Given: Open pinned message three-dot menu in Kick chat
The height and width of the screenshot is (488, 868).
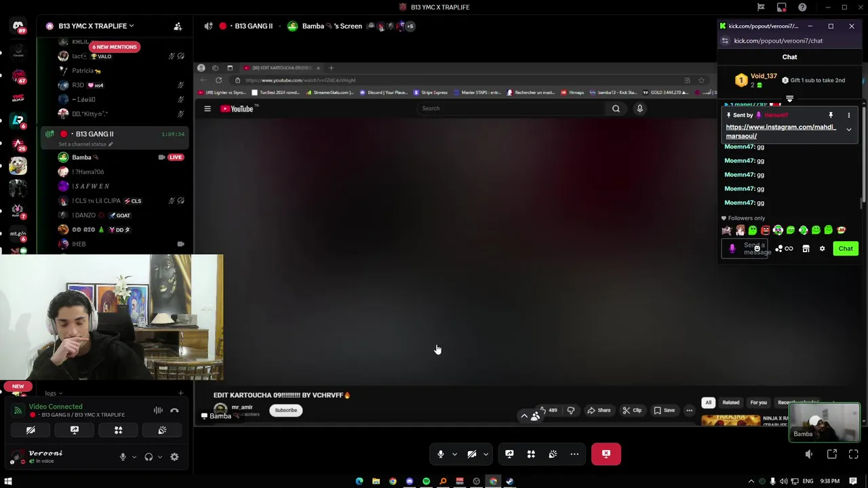Looking at the screenshot, I should point(848,115).
